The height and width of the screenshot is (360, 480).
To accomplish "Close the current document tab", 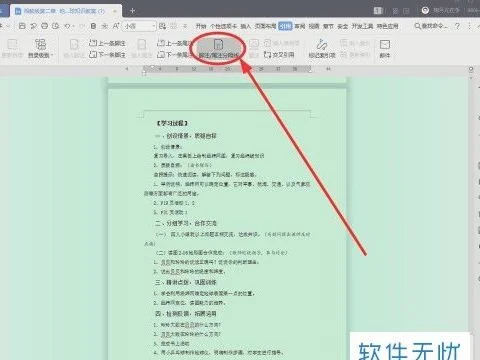I will [x=115, y=11].
